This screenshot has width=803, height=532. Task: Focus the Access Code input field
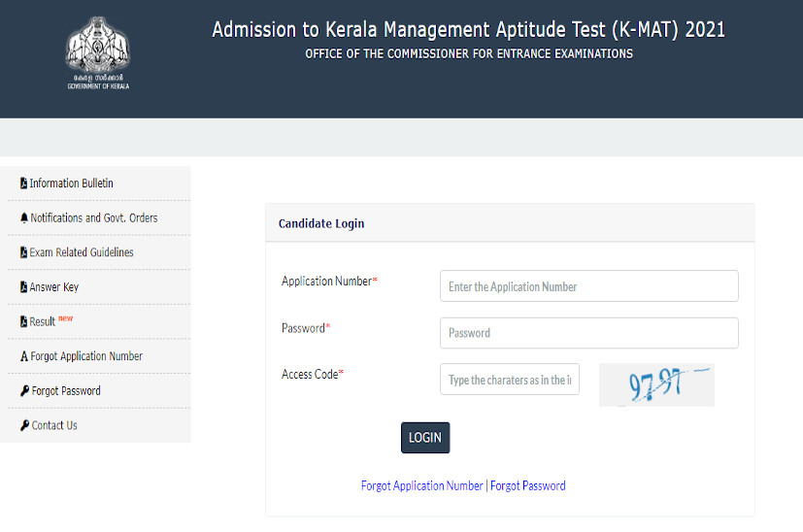510,379
